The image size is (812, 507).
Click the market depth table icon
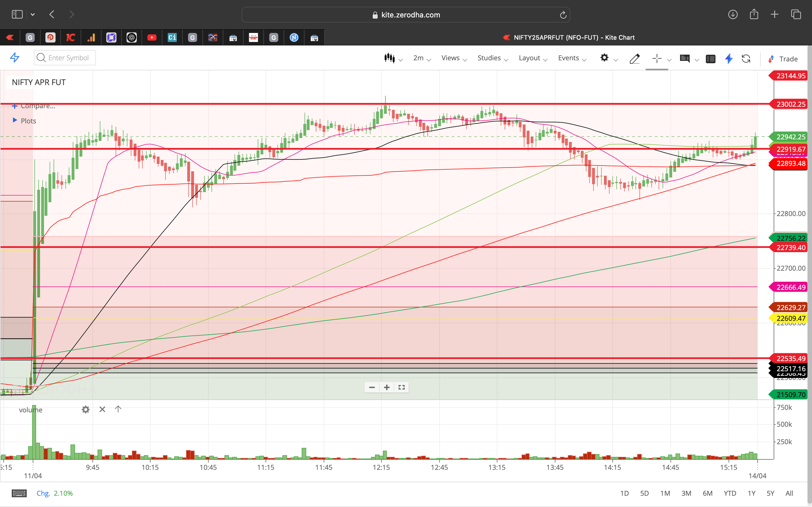coord(711,59)
